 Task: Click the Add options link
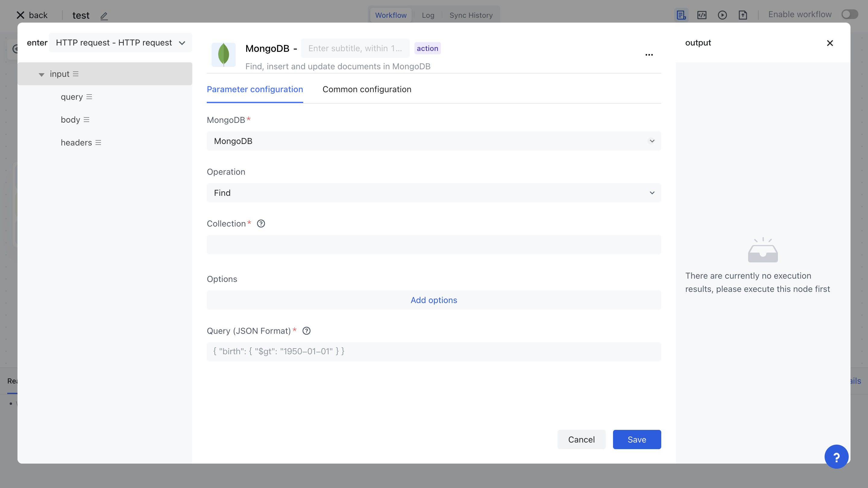[x=434, y=300]
